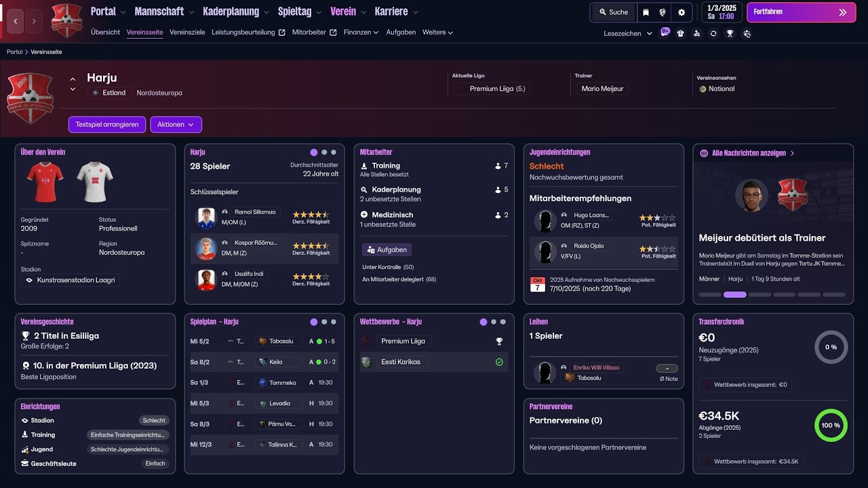
Task: Open the messages bubble with 9+ badge
Action: [665, 33]
